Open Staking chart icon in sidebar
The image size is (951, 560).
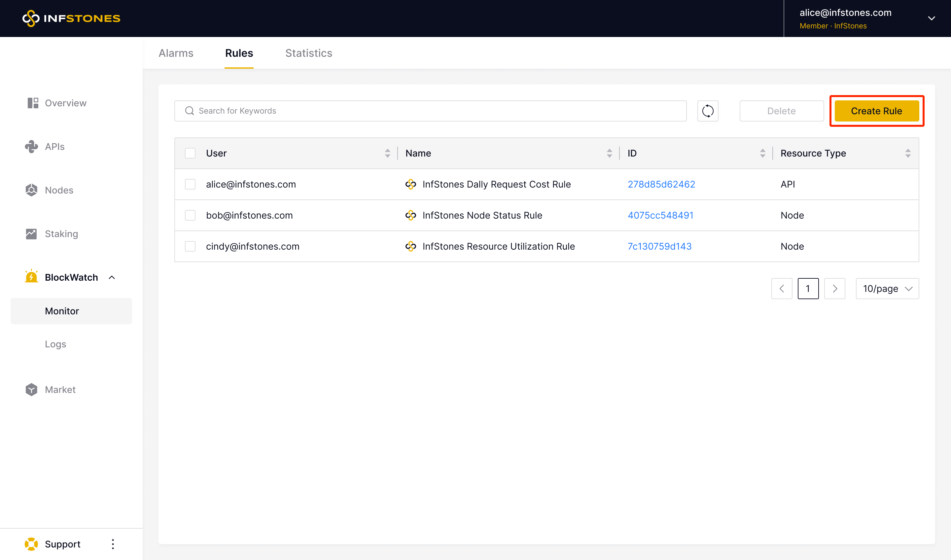pos(31,234)
